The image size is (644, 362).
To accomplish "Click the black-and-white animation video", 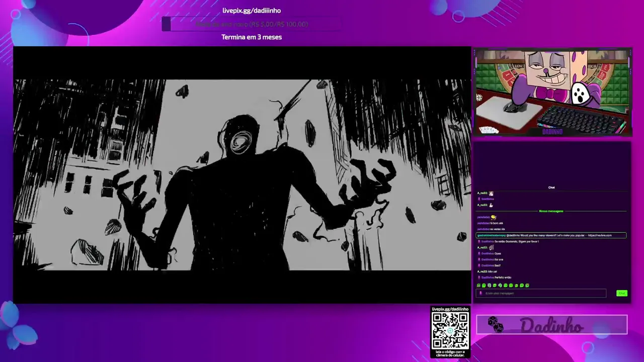I will click(242, 174).
